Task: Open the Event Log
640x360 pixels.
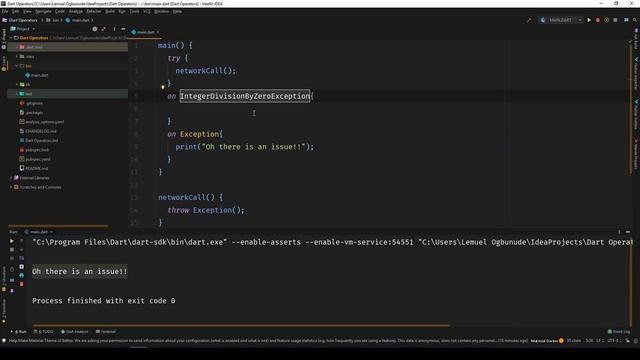Action: (618, 331)
